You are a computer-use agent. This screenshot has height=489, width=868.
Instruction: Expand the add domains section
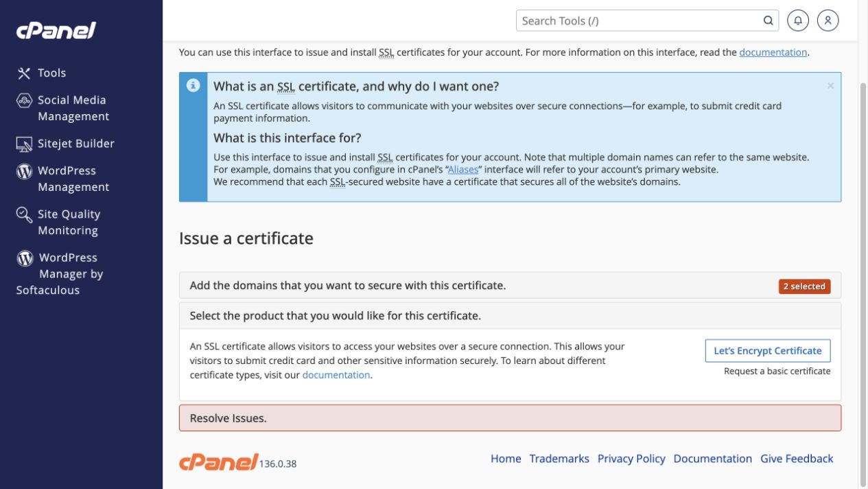click(510, 285)
